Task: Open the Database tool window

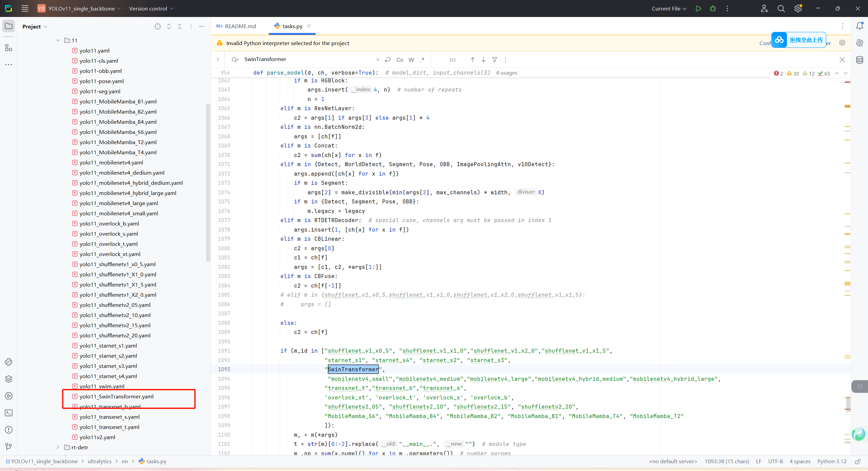Action: click(x=860, y=60)
